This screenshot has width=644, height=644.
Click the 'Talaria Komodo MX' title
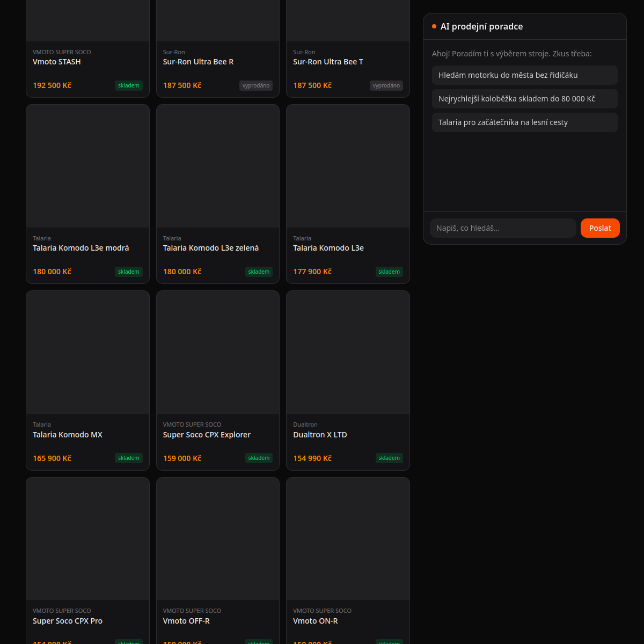[x=68, y=435]
